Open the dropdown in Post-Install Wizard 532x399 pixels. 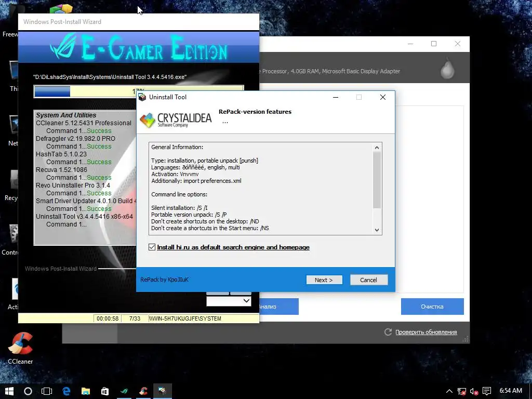click(247, 301)
